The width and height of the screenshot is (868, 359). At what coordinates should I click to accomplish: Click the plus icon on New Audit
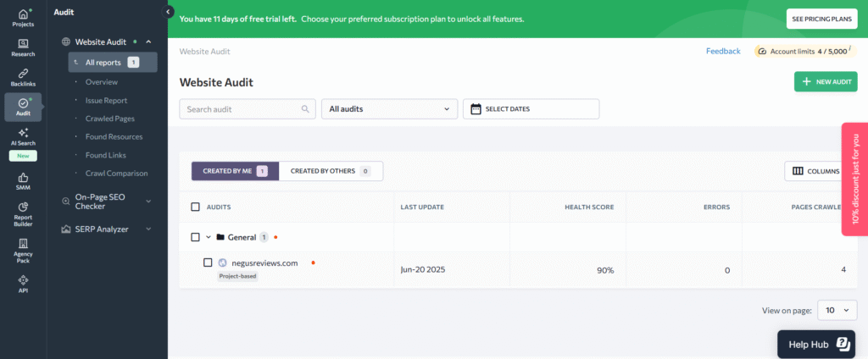[807, 81]
